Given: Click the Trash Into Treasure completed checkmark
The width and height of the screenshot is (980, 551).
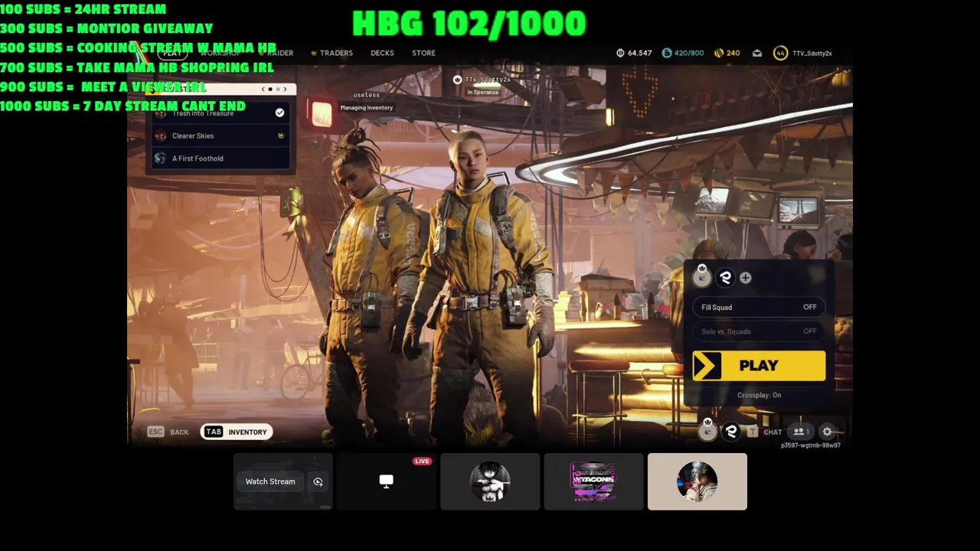Looking at the screenshot, I should pyautogui.click(x=279, y=112).
